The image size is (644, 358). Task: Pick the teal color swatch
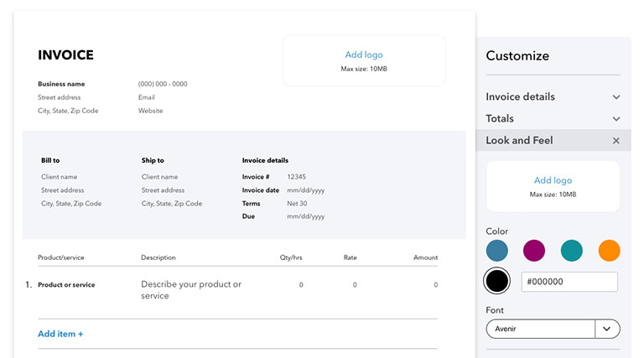pos(571,250)
